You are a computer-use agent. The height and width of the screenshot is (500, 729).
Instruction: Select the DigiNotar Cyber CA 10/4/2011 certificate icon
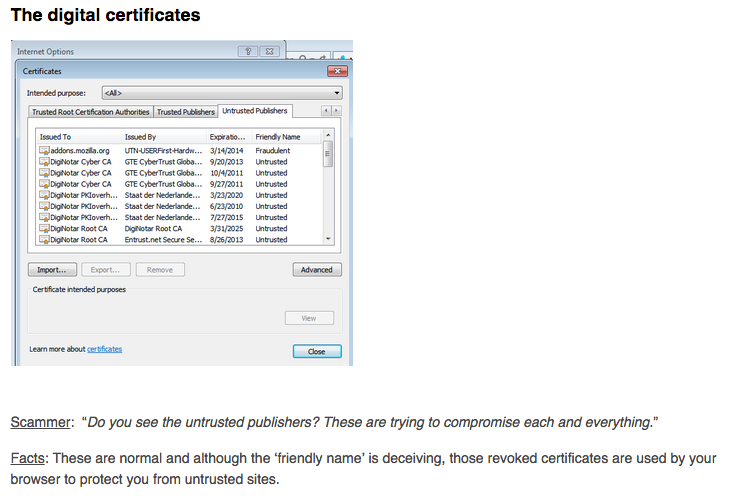click(x=43, y=173)
